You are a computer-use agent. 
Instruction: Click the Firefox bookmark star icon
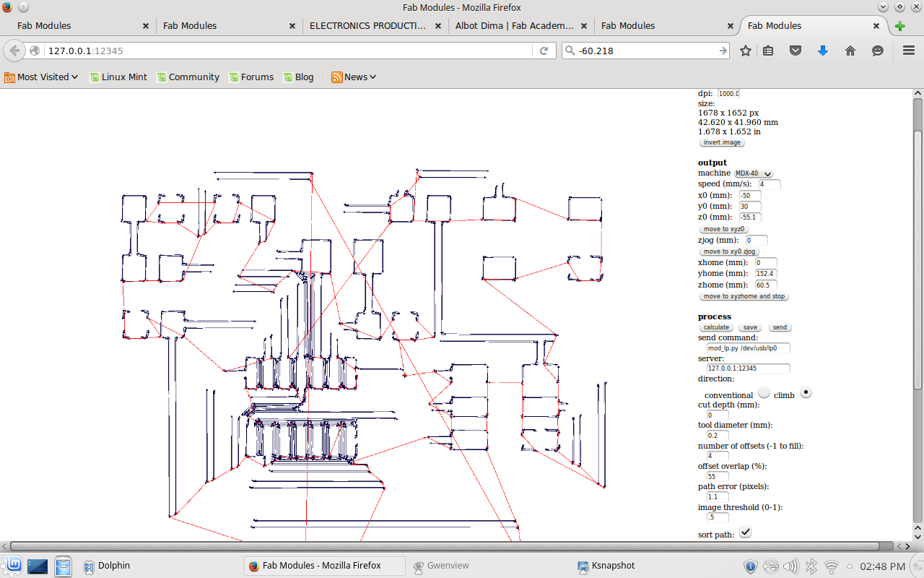746,51
